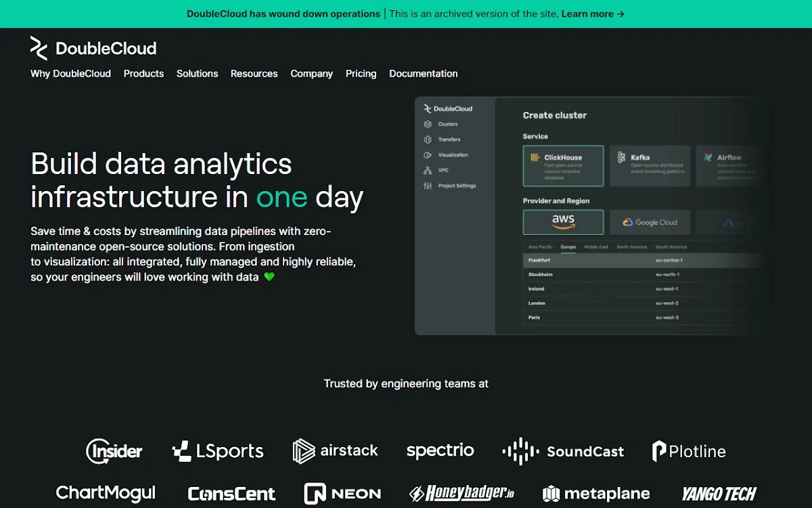
Task: Go to the Pricing page
Action: tap(361, 74)
